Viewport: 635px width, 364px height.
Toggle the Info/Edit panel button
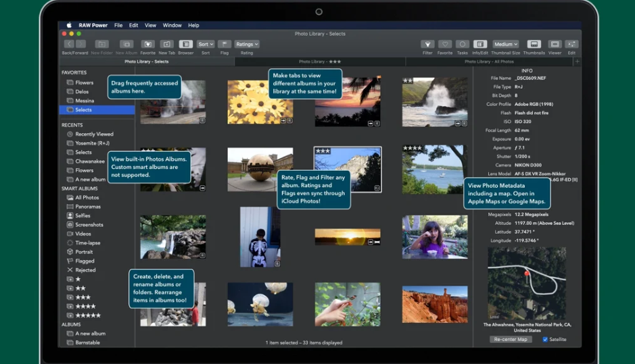point(480,45)
